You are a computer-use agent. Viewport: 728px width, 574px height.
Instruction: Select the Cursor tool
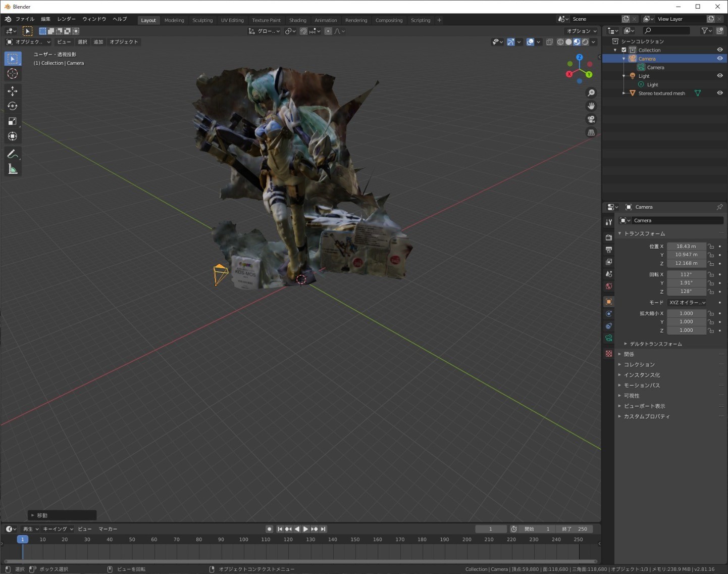tap(13, 74)
